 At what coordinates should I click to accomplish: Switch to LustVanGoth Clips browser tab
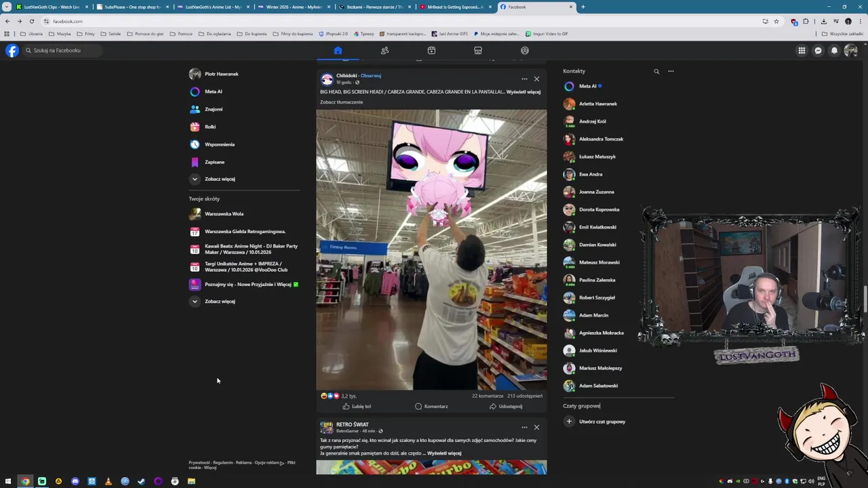tap(52, 7)
